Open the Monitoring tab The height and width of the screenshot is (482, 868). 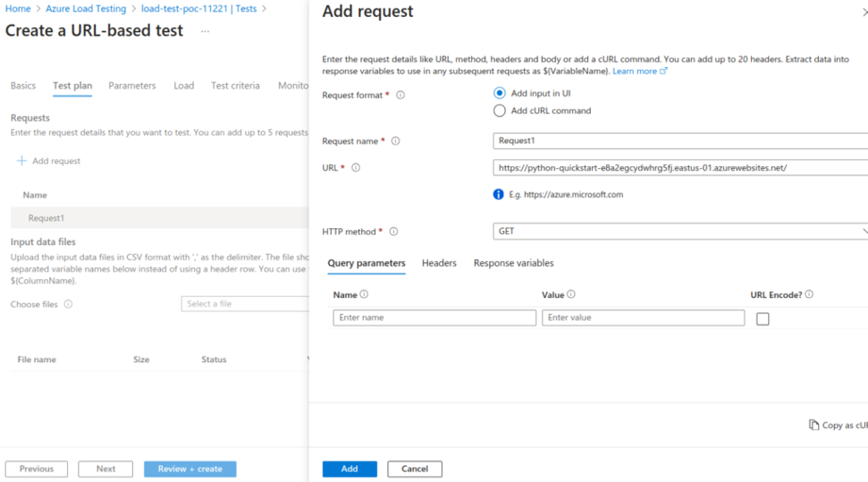[293, 85]
